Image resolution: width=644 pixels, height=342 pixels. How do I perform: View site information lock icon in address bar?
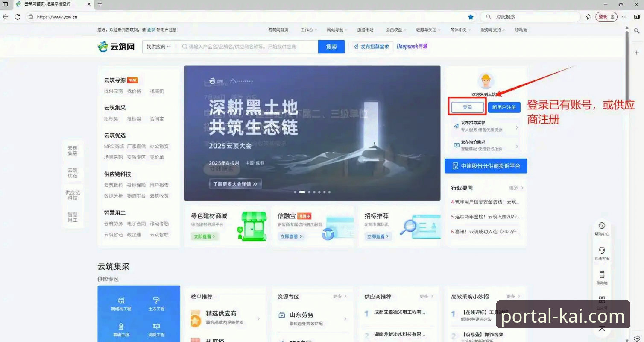[31, 17]
